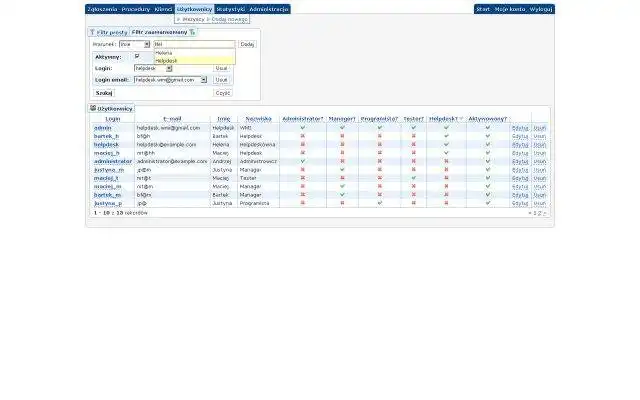
Task: Sort by the Imię column header
Action: pos(224,119)
